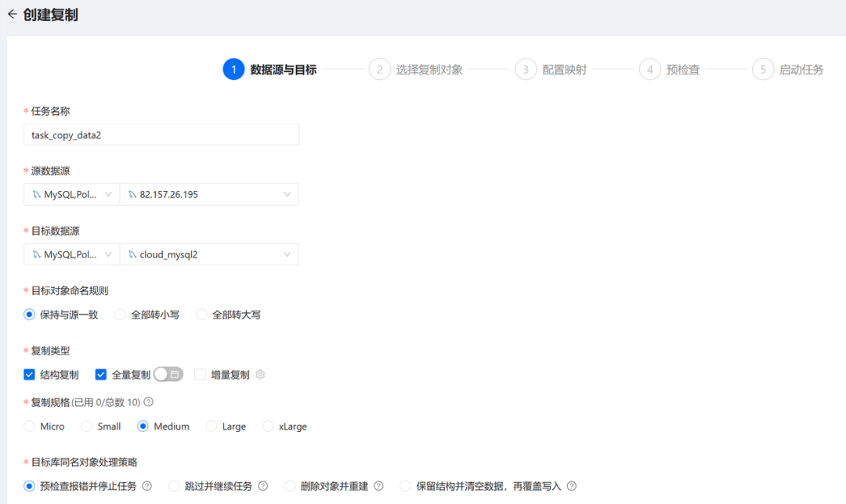The image size is (846, 504).
Task: Open source type dropdown under 源数据源
Action: point(71,195)
